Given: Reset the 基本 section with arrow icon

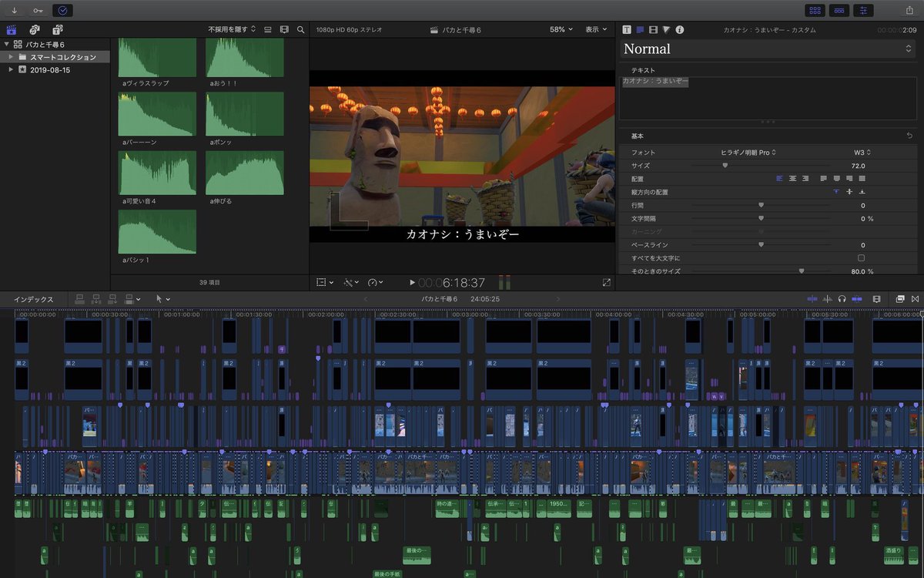Looking at the screenshot, I should (909, 136).
